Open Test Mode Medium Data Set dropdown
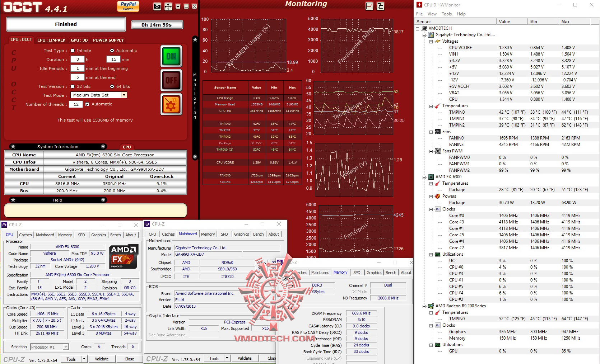Screen dimensions: 600x364 pos(124,95)
